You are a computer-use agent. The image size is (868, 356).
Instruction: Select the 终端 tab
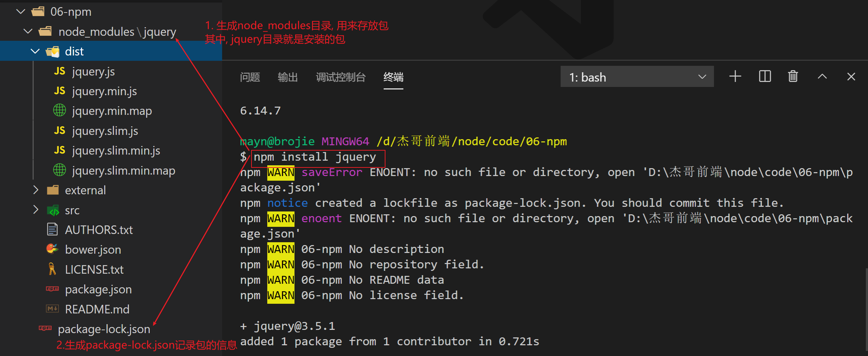(x=393, y=77)
